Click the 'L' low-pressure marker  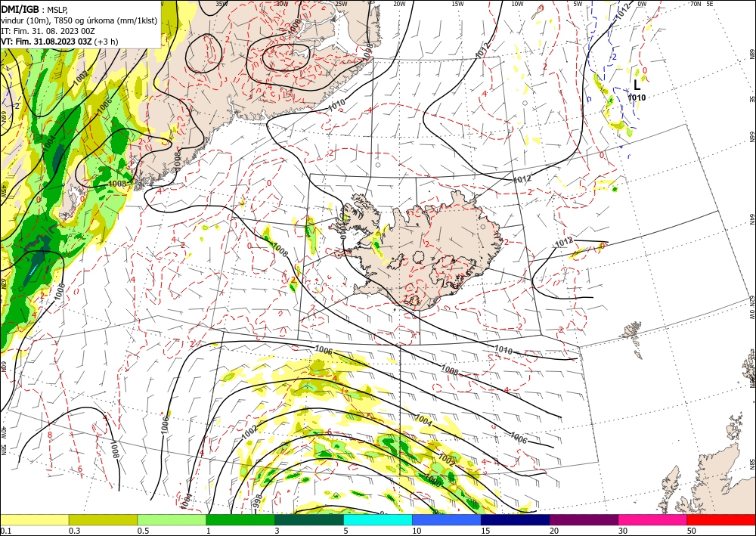pos(637,85)
